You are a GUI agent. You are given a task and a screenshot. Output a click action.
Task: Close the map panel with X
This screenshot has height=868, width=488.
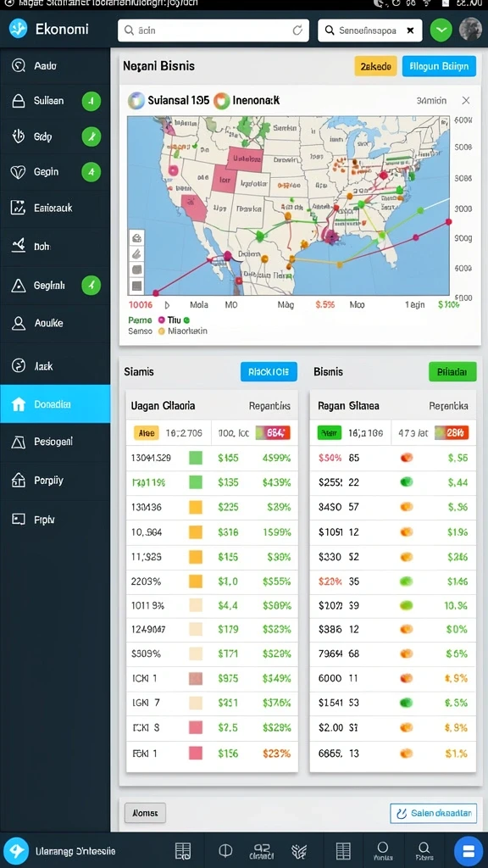coord(466,100)
